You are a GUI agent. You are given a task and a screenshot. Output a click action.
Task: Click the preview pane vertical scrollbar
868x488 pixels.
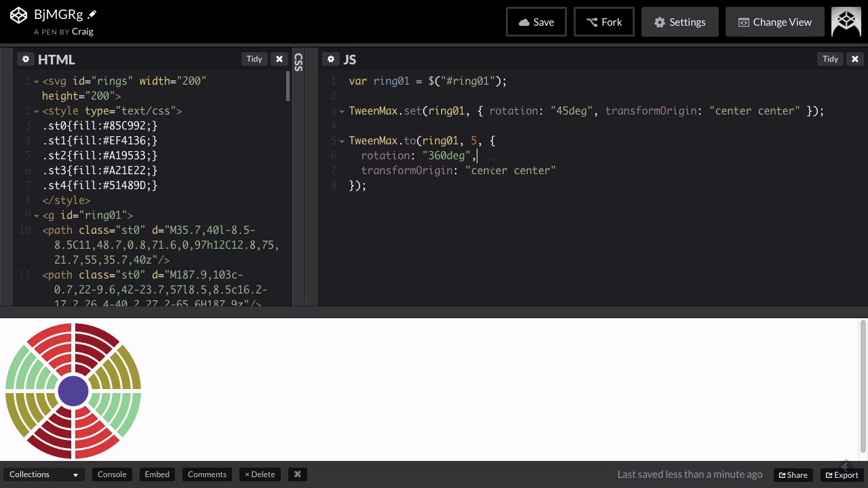[863, 386]
